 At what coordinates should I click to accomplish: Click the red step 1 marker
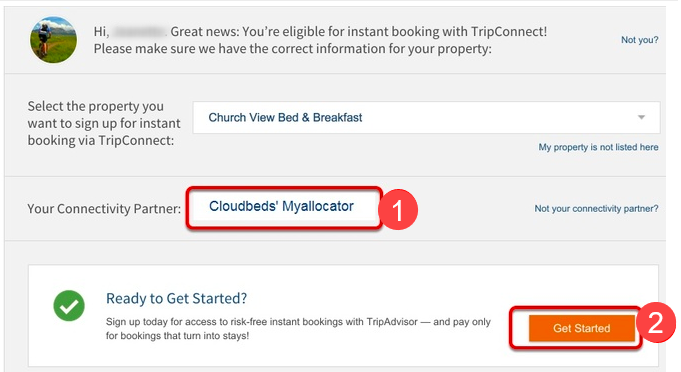(x=398, y=210)
